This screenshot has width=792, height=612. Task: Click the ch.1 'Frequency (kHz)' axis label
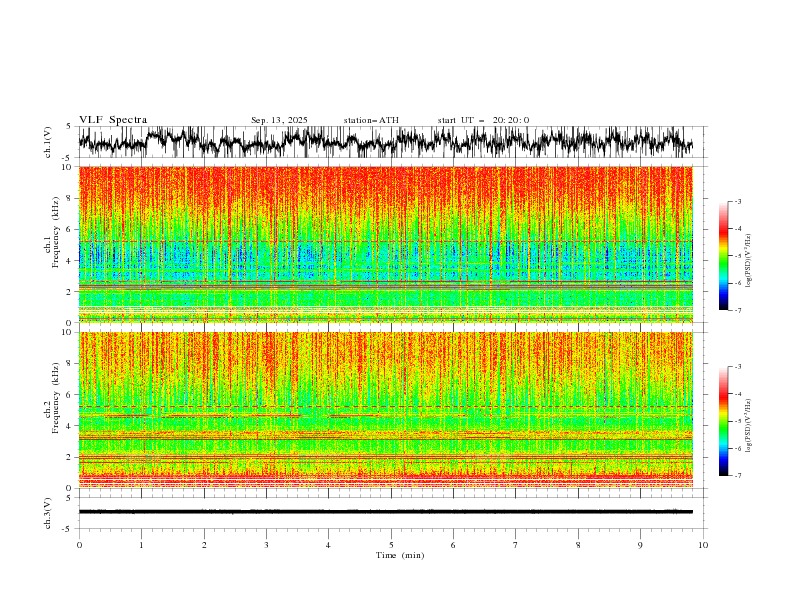point(56,232)
